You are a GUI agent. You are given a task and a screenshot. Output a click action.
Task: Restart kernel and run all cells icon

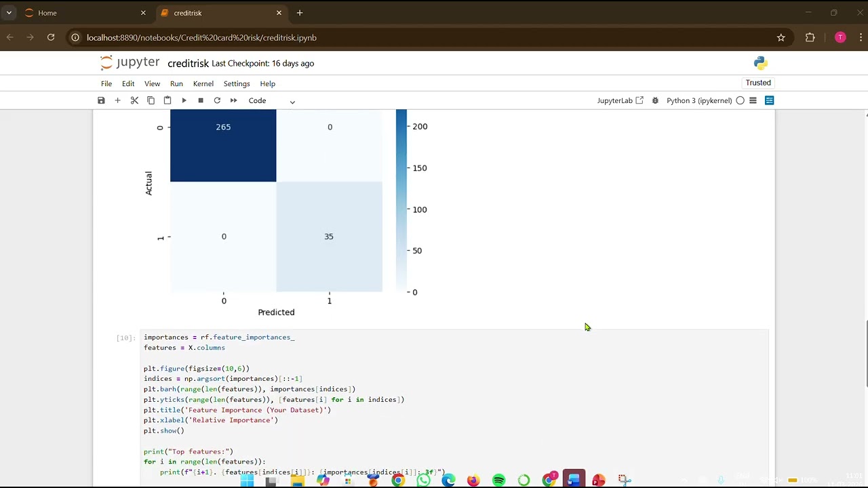pos(233,100)
